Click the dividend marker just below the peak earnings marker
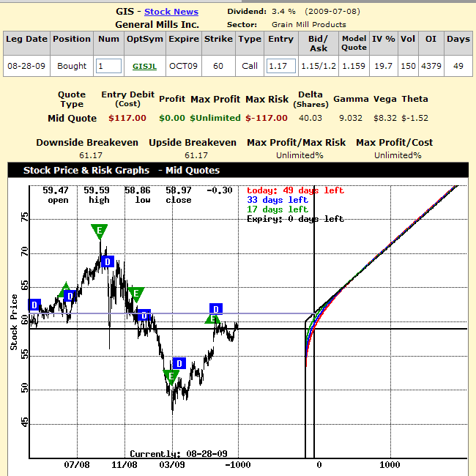Screen dimensions: 476x476 click(x=107, y=261)
